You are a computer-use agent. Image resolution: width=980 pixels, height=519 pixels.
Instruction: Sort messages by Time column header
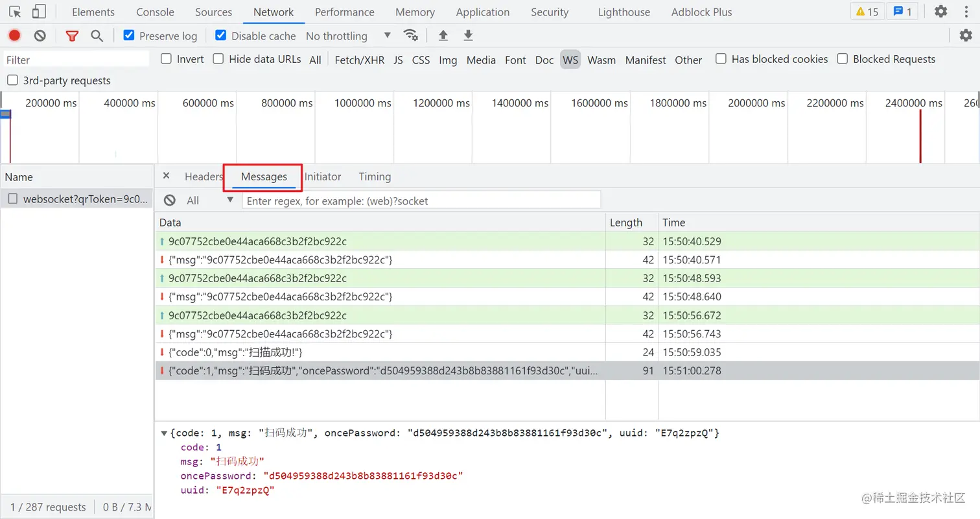click(x=819, y=223)
